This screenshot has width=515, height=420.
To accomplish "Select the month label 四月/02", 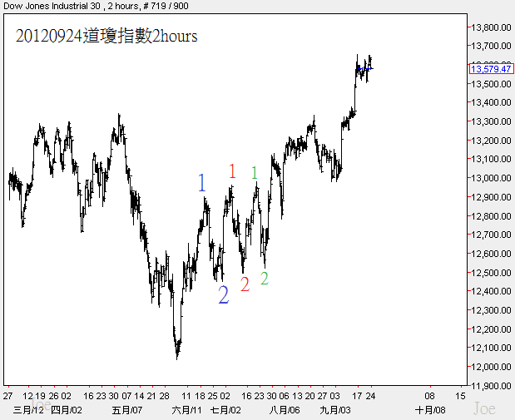I will 67,410.
